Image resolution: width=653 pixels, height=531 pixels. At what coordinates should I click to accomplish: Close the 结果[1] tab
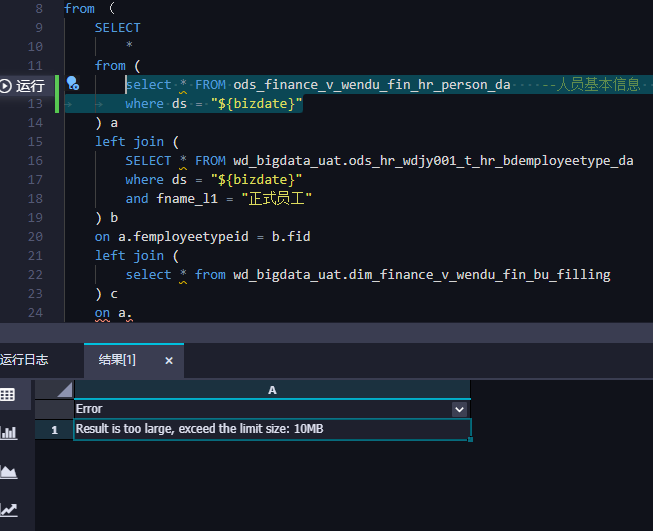click(168, 360)
